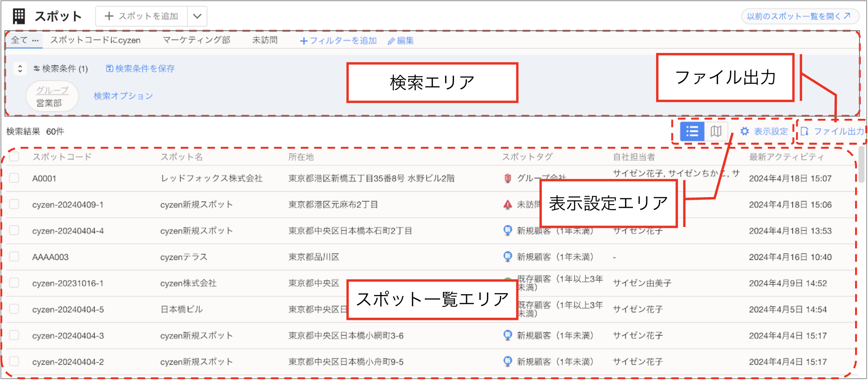Click 検索条件 (1) label

point(61,69)
